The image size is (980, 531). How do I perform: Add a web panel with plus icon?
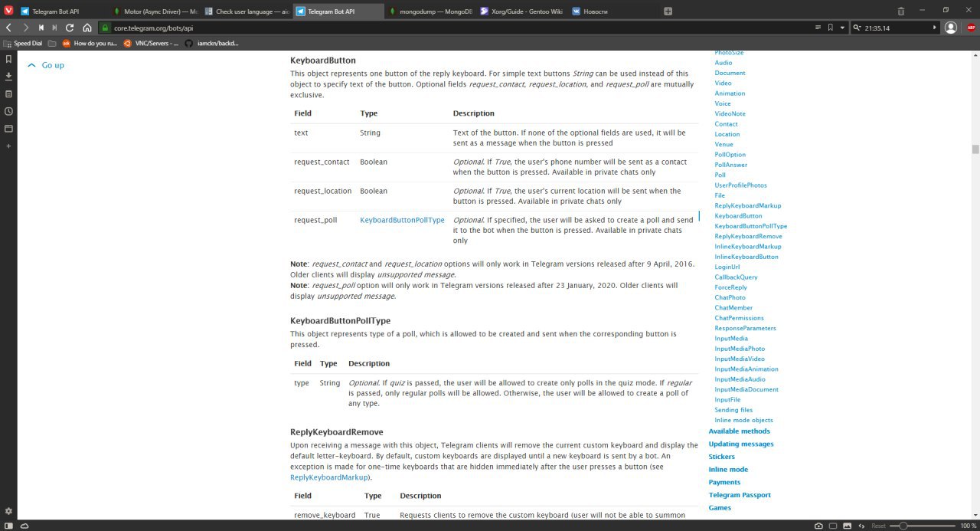click(8, 146)
